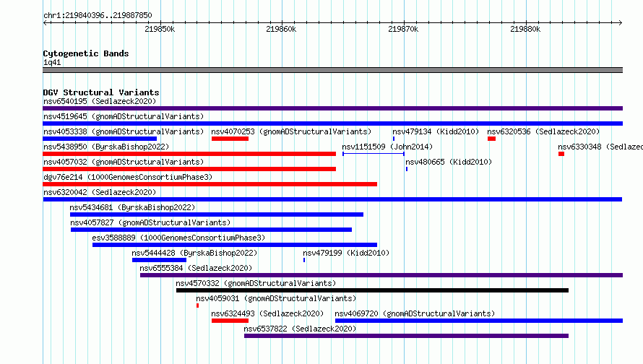
Task: Select the purple bar for nsv6540195
Action: [332, 108]
